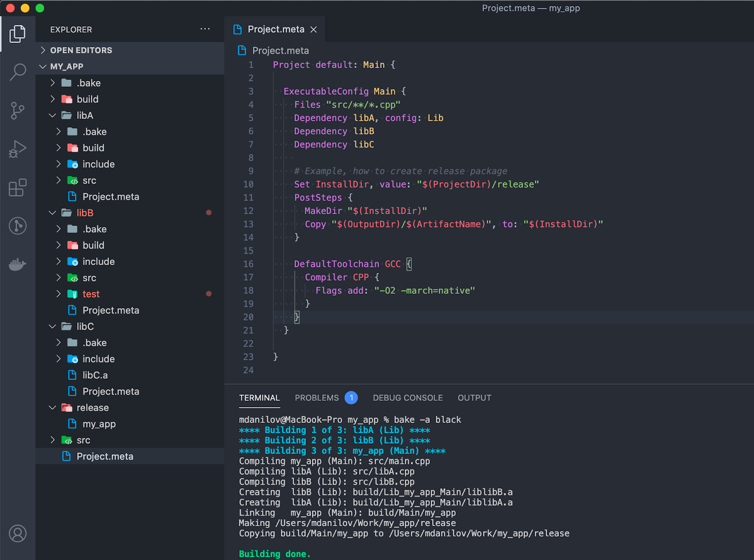Click the libA open folder icon
Screen dimensions: 754x560
click(x=67, y=115)
